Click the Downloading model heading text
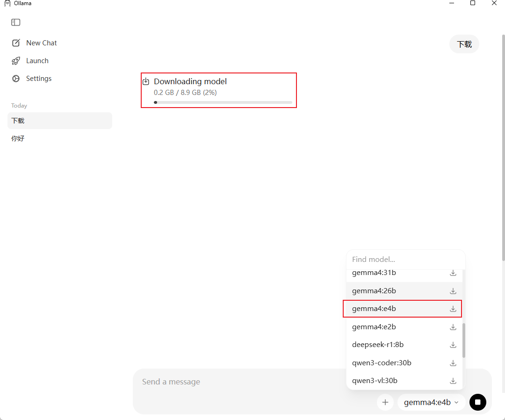Image resolution: width=505 pixels, height=420 pixels. click(x=190, y=81)
